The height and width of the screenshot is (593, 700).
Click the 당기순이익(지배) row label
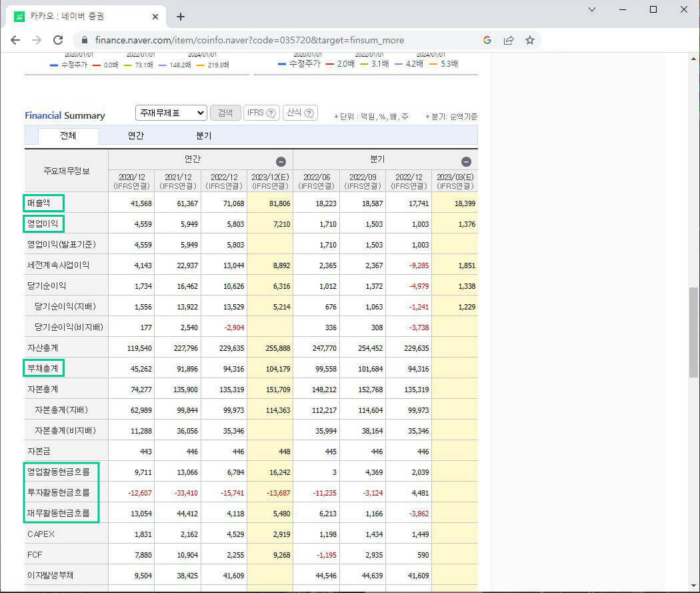coord(65,307)
